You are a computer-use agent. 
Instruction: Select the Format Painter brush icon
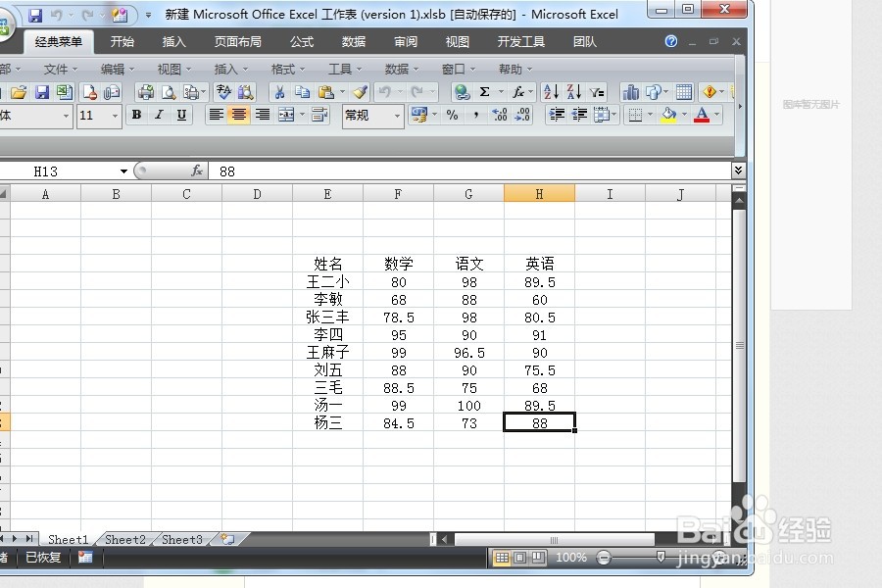coord(361,92)
